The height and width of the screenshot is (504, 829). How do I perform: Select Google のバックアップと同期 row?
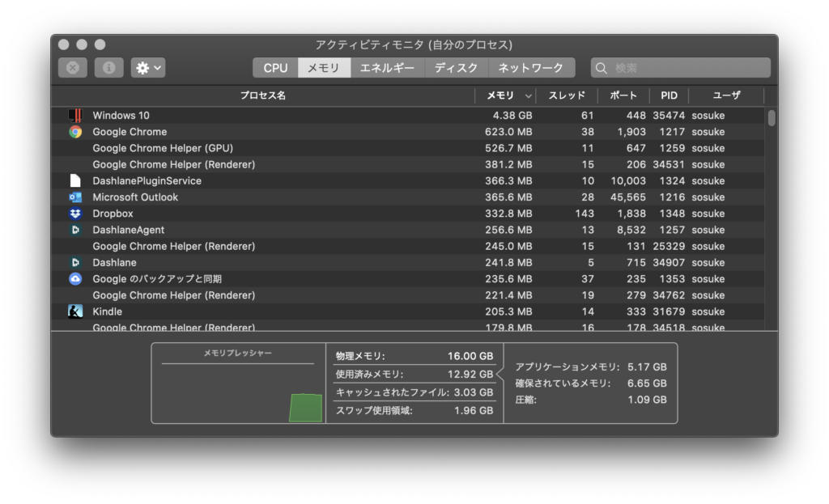(408, 279)
